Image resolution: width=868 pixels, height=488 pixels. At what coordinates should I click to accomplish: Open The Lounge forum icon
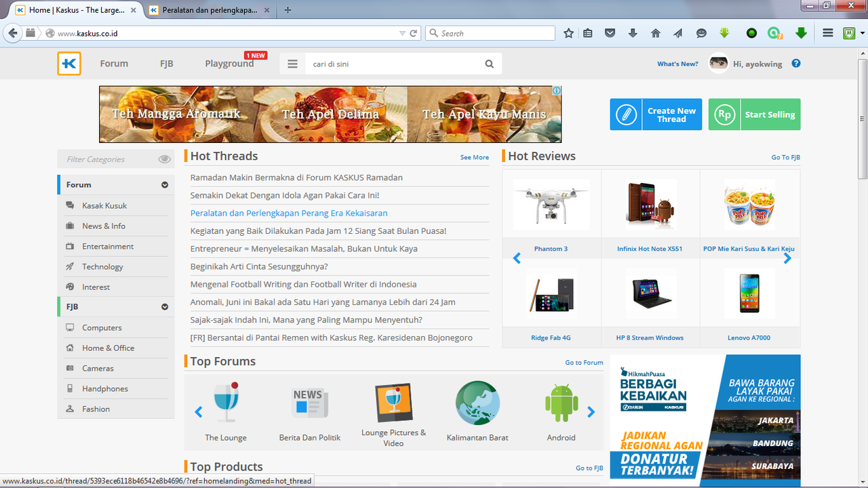point(226,403)
